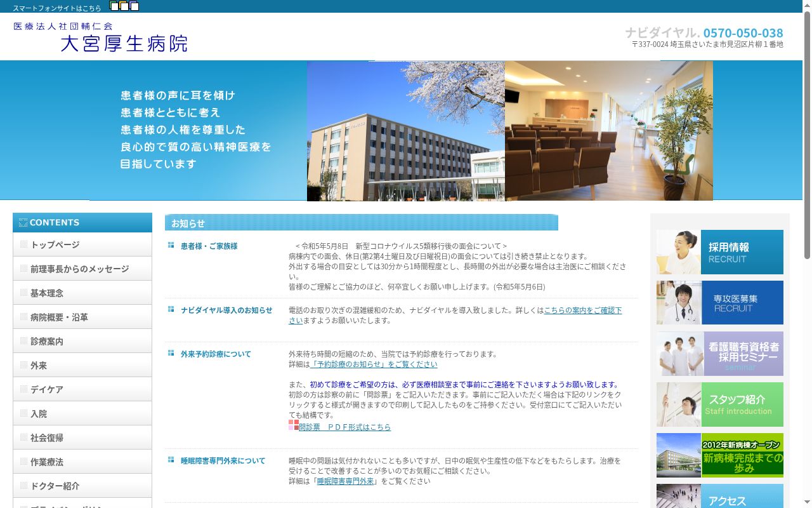Open the 外来 sidebar menu item
Image resolution: width=812 pixels, height=508 pixels.
(82, 365)
